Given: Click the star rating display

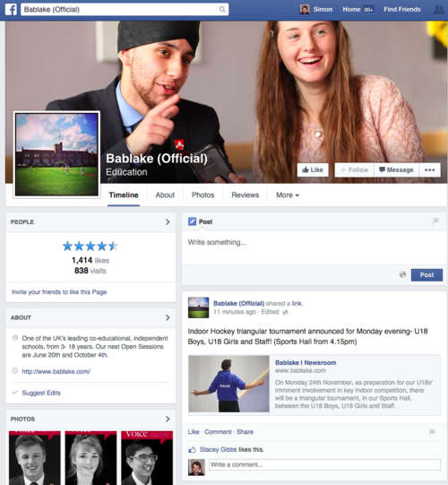Looking at the screenshot, I should [x=90, y=247].
